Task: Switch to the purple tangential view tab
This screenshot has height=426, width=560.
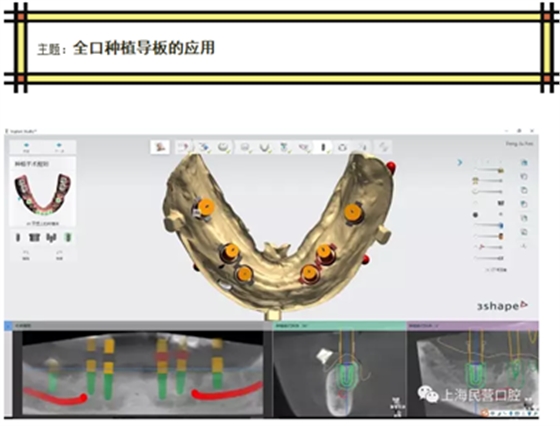Action: 472,326
